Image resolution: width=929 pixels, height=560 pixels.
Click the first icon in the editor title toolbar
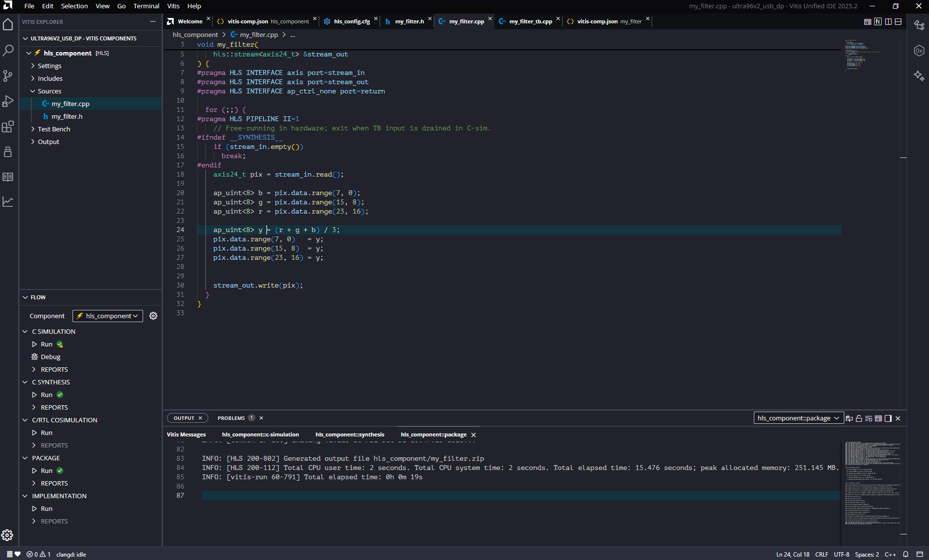tap(868, 21)
